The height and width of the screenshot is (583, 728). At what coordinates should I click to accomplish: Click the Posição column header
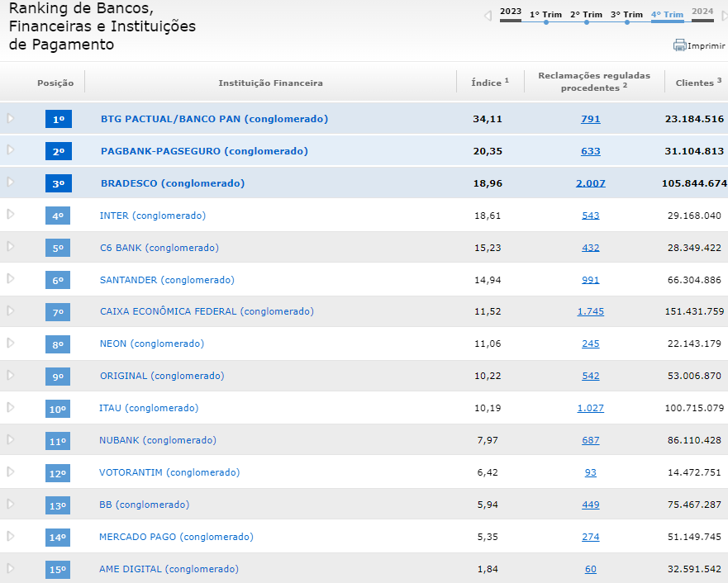pyautogui.click(x=55, y=83)
